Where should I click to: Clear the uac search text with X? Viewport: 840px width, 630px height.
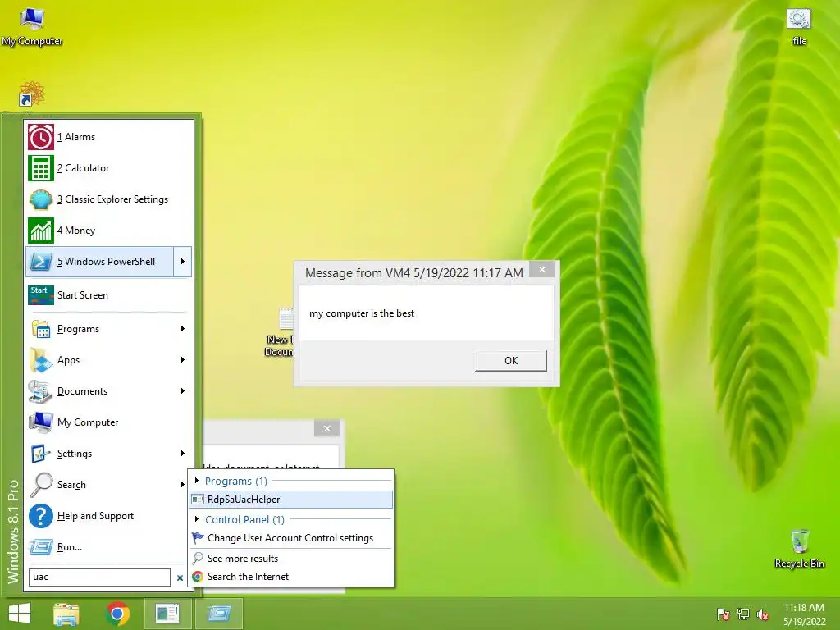click(x=180, y=577)
